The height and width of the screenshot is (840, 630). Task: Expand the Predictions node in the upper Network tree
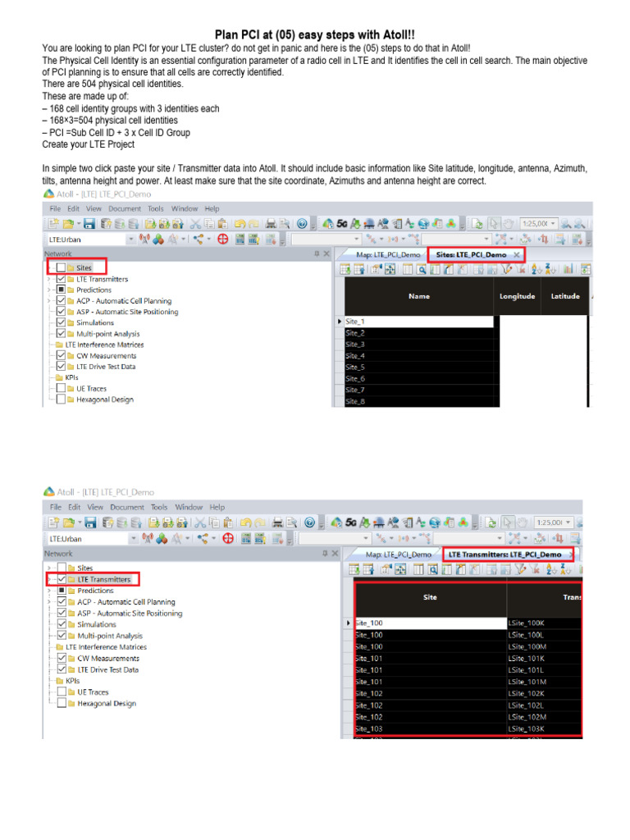(48, 290)
